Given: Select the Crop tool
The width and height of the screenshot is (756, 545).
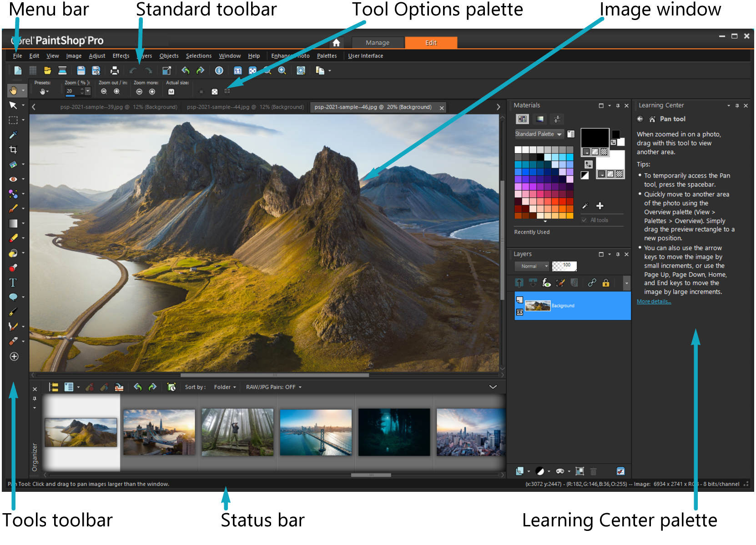Looking at the screenshot, I should point(13,150).
